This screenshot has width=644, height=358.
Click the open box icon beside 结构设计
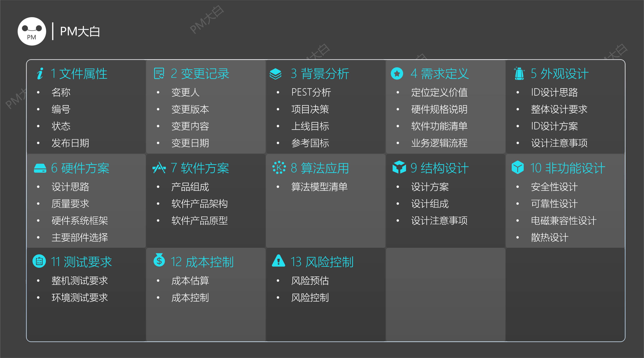pos(399,167)
